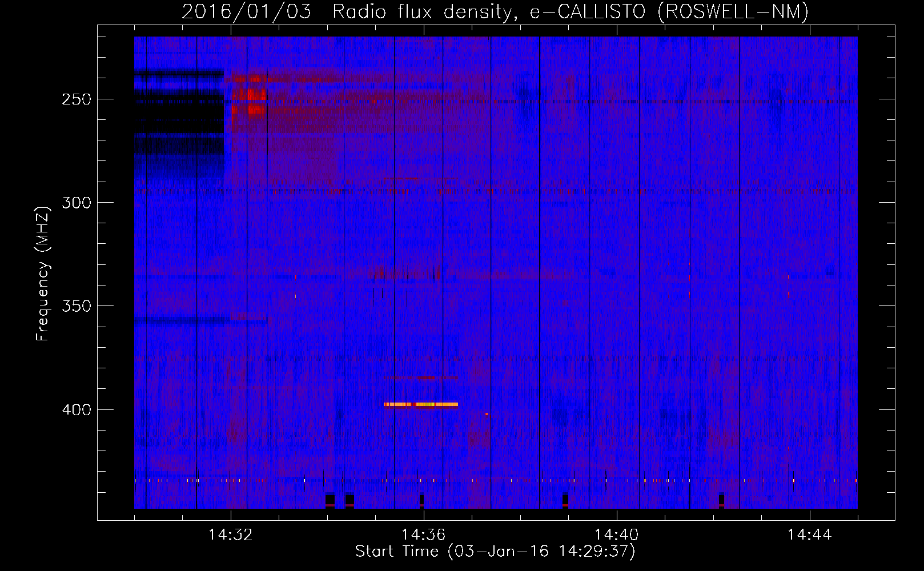Click the 350 frequency tick label

click(x=77, y=306)
